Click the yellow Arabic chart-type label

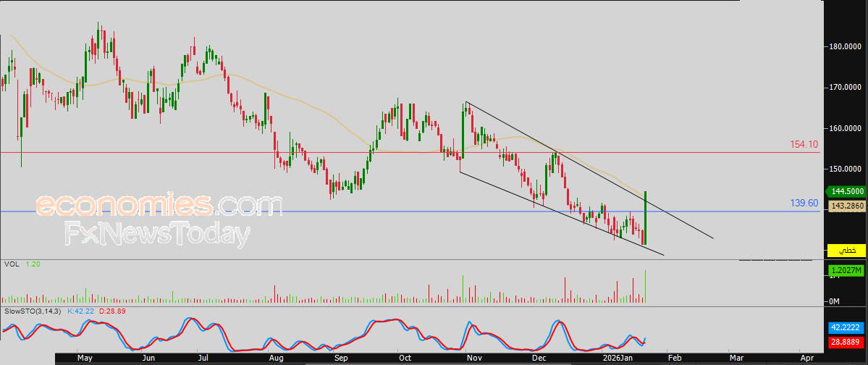coord(846,251)
